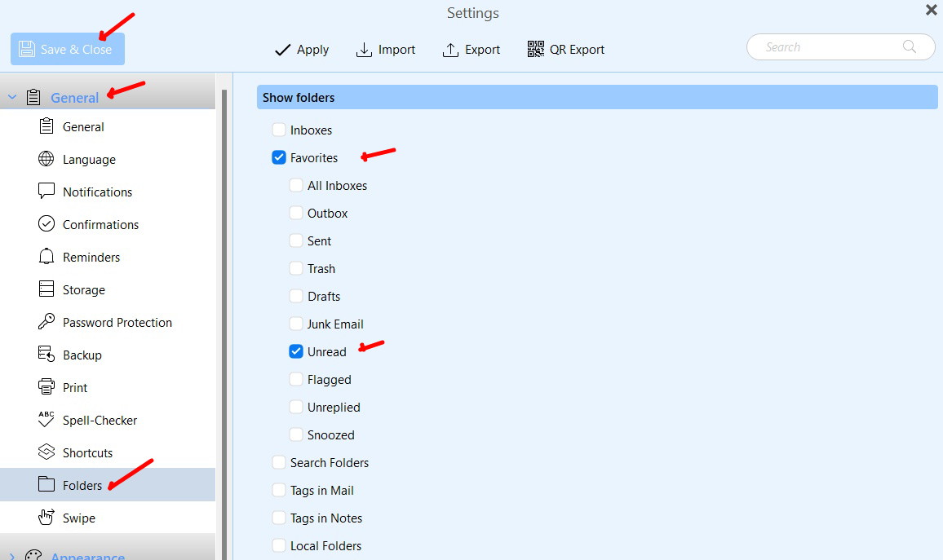This screenshot has height=560, width=943.
Task: Click the Reminders bell icon
Action: coord(46,257)
